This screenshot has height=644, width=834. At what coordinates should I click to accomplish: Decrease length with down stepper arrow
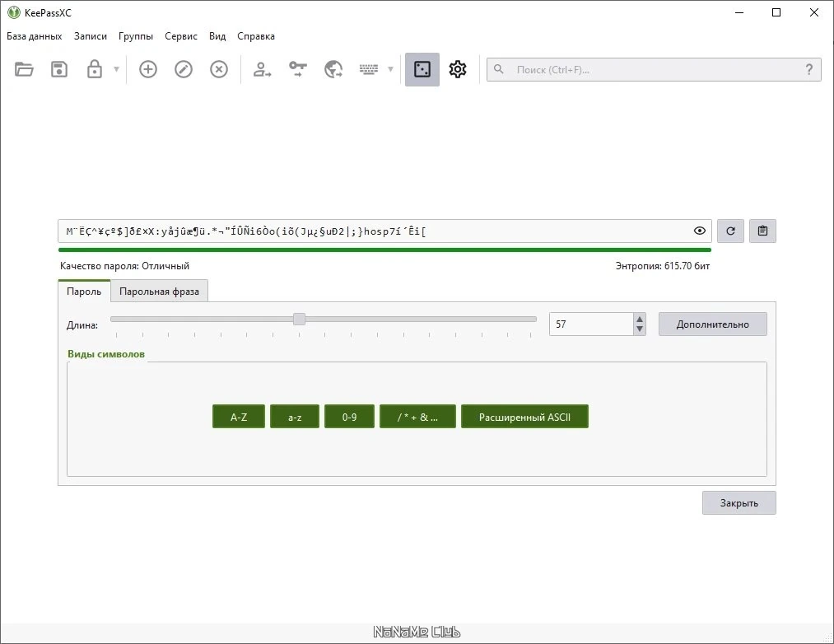coord(640,329)
